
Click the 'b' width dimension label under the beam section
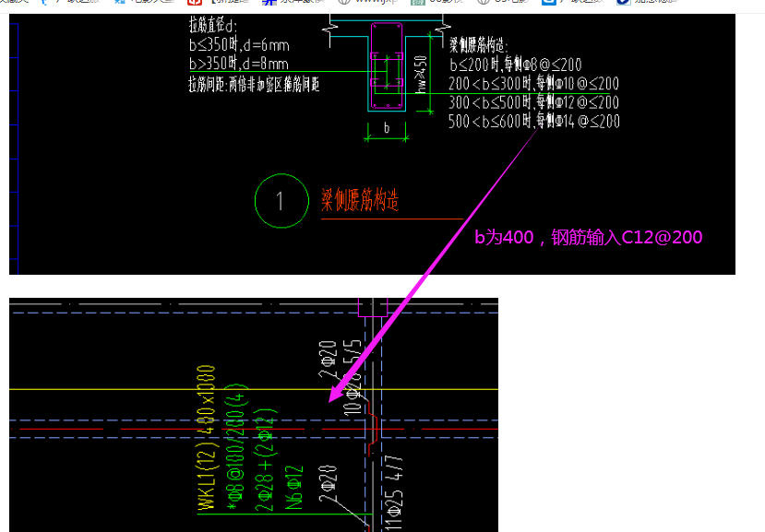[x=387, y=128]
